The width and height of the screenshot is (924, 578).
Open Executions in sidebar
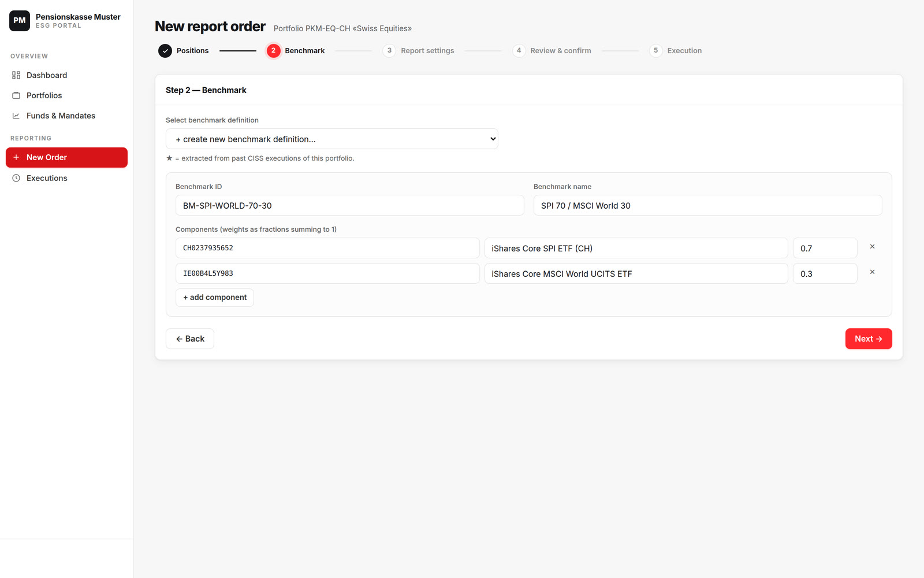coord(66,178)
